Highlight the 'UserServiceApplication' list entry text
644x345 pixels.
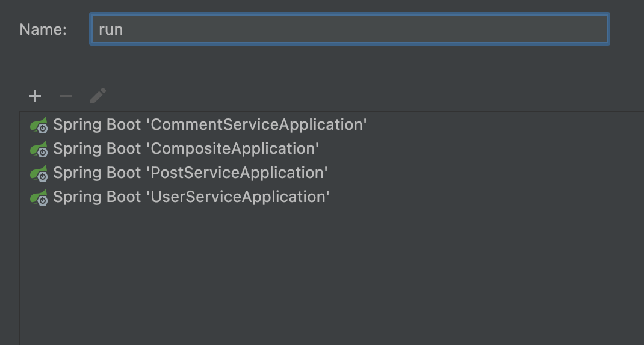(191, 197)
